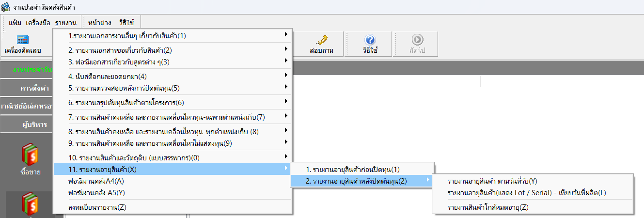Open the หน้าต่าง menu in menu bar
This screenshot has width=644, height=218.
coord(100,22)
